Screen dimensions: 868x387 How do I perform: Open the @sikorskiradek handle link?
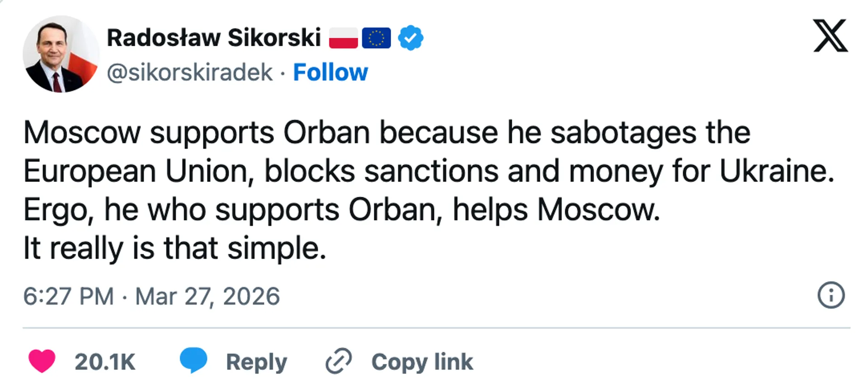coord(190,72)
